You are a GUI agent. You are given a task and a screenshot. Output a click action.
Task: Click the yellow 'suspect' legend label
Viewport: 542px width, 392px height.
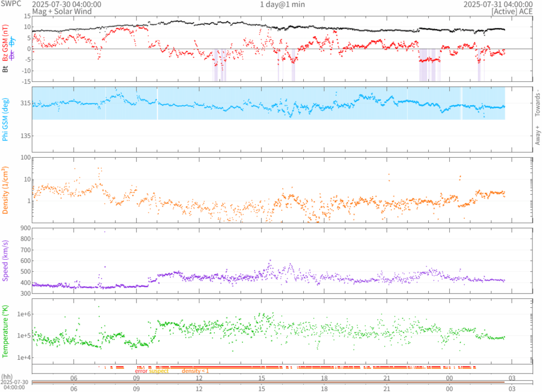(x=159, y=371)
